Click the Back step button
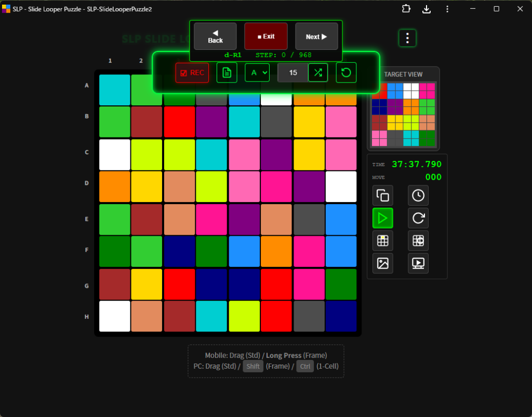Viewport: 532px width, 417px height. pyautogui.click(x=215, y=36)
